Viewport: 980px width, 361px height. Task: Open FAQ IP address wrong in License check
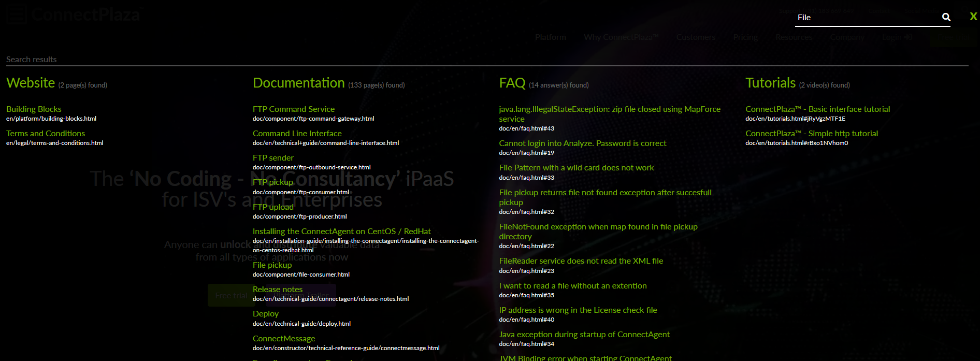pyautogui.click(x=578, y=310)
